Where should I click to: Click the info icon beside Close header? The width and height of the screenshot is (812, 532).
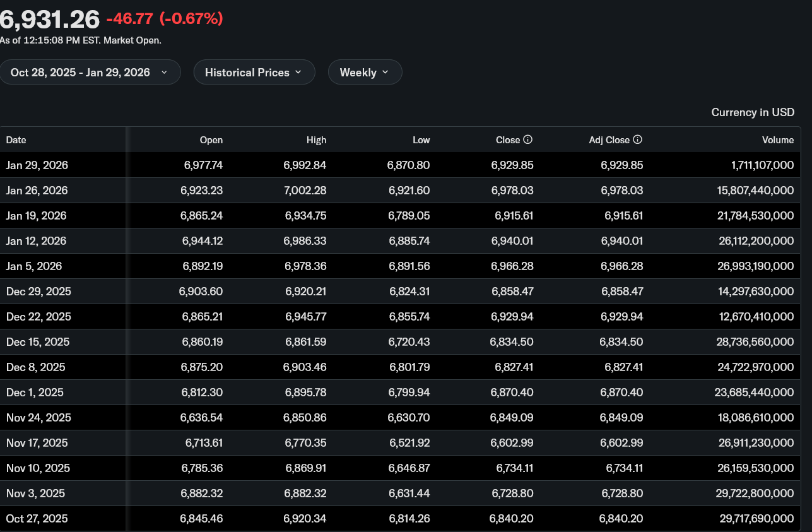[528, 139]
